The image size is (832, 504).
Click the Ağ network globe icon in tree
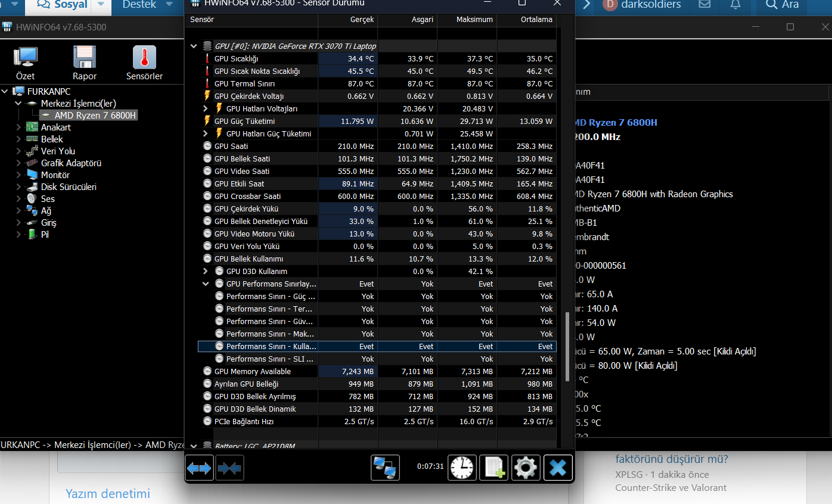pos(32,210)
